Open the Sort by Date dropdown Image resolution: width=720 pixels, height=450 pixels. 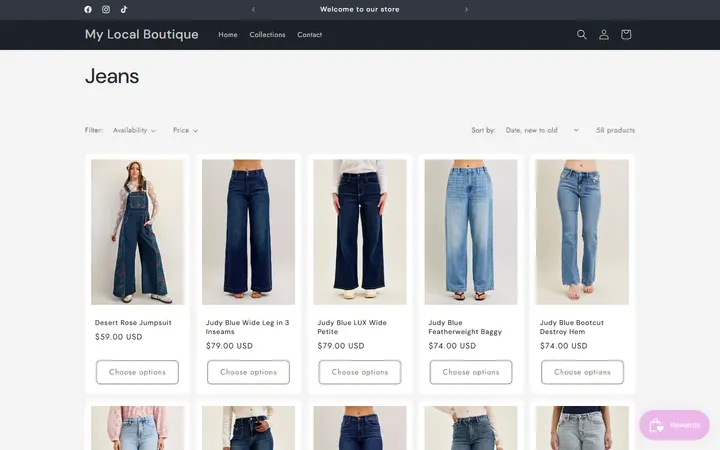[x=542, y=130]
